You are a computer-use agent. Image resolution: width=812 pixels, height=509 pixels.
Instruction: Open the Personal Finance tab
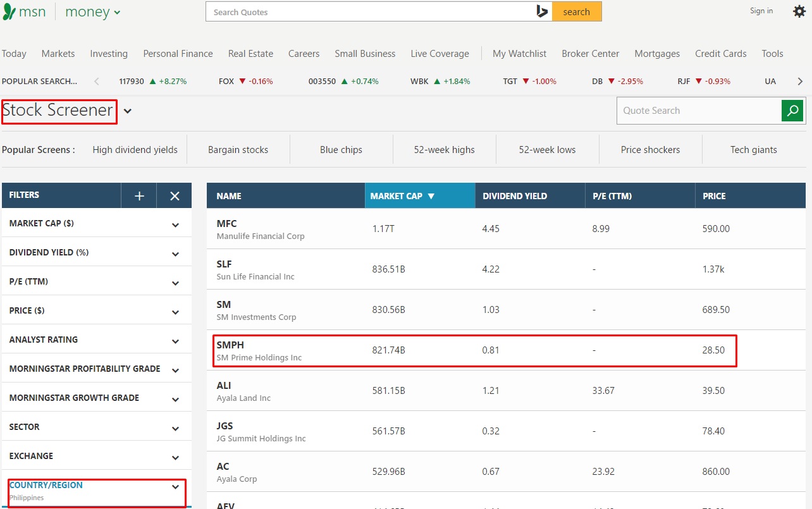[178, 54]
